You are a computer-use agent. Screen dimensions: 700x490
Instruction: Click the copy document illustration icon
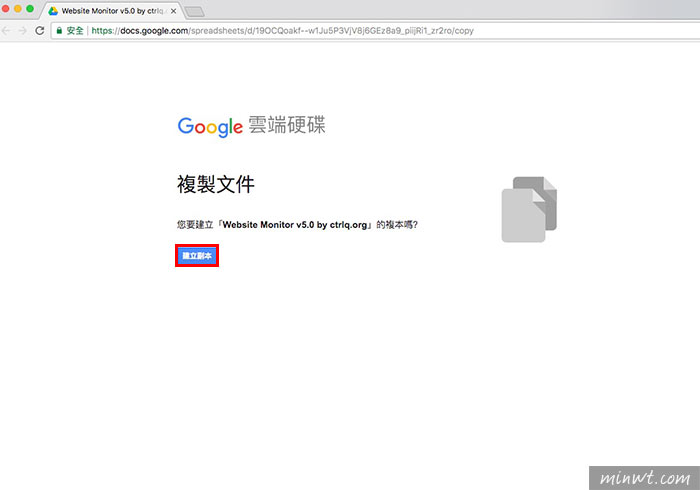(529, 209)
